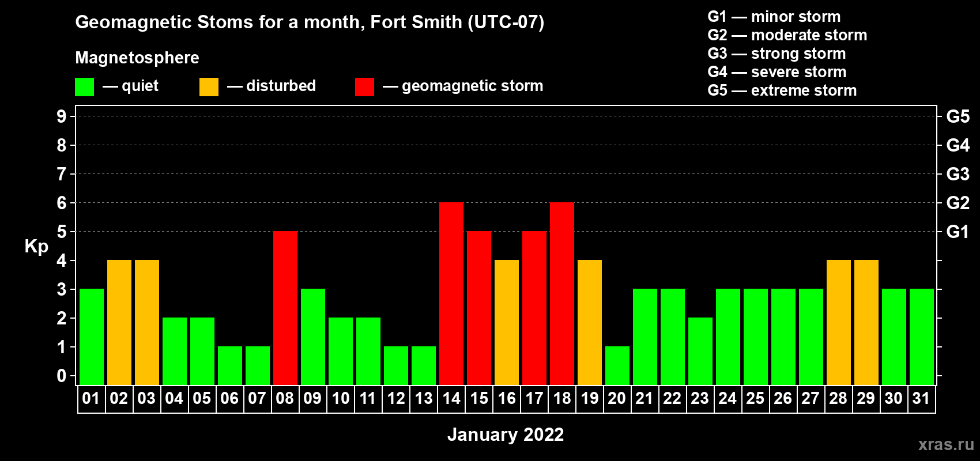980x461 pixels.
Task: Click the green bar for January 04
Action: 175,352
